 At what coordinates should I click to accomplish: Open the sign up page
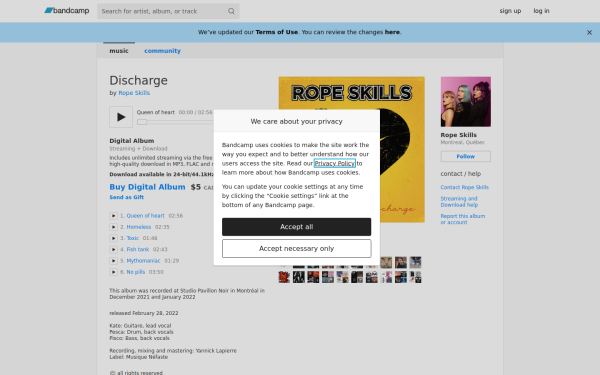point(510,11)
